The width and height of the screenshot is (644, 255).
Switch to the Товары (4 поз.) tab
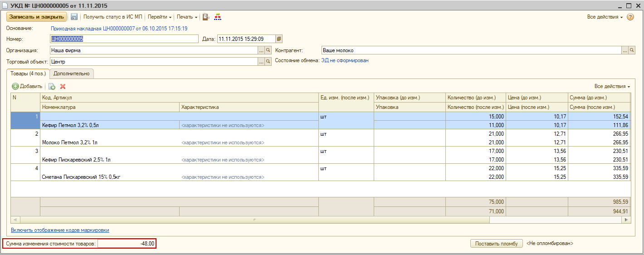pos(28,74)
